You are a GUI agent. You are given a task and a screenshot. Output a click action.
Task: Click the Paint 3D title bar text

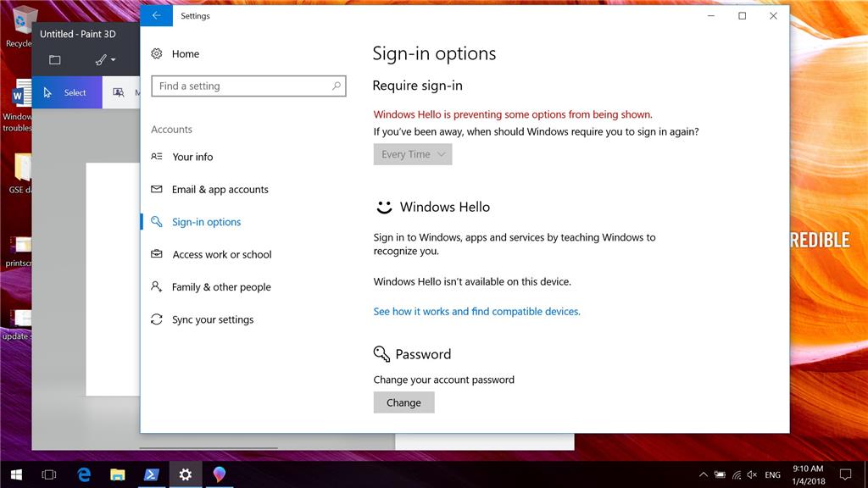[x=77, y=34]
